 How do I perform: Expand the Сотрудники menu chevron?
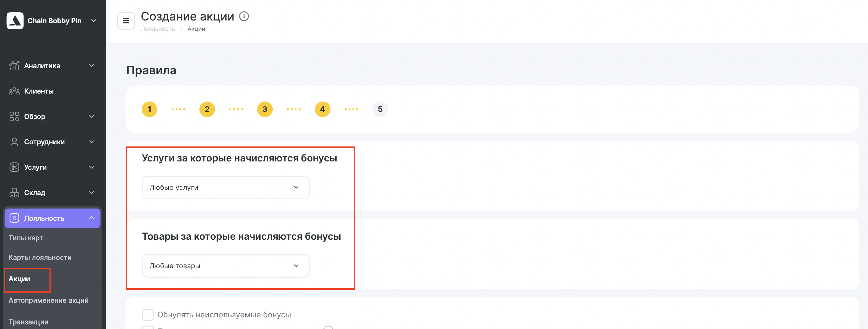tap(92, 142)
